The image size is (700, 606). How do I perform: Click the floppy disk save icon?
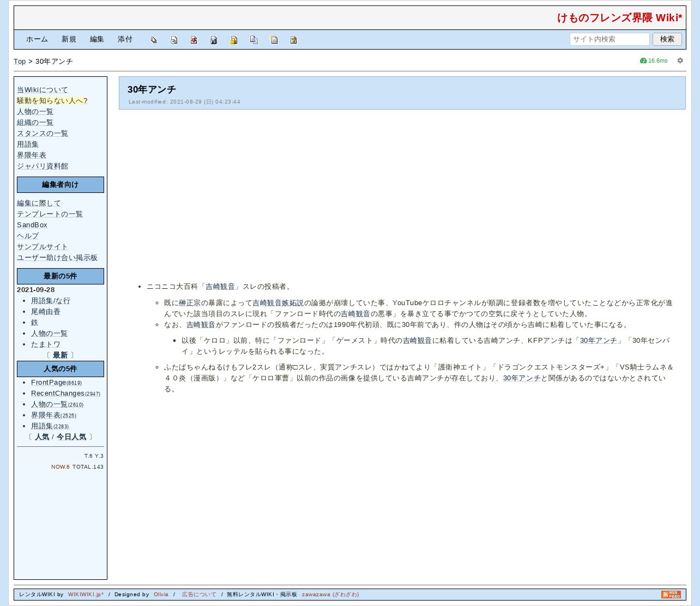coord(214,40)
